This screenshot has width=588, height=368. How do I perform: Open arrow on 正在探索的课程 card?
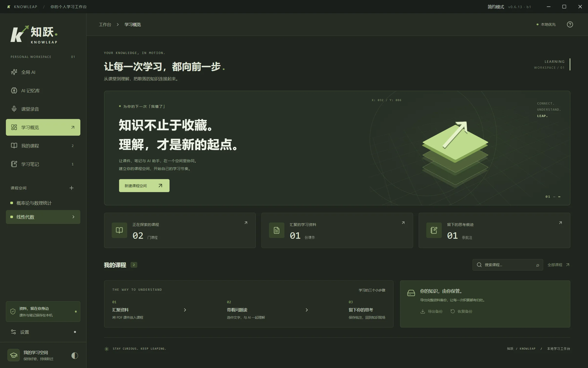tap(246, 223)
